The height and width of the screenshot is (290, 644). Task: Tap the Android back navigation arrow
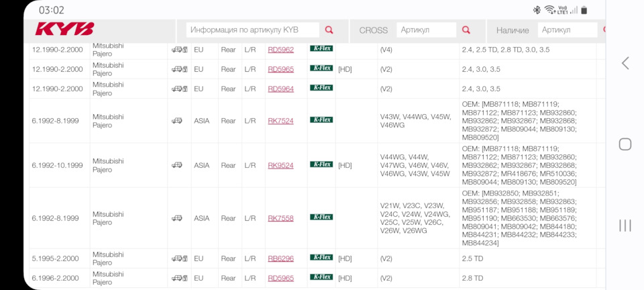(x=625, y=63)
